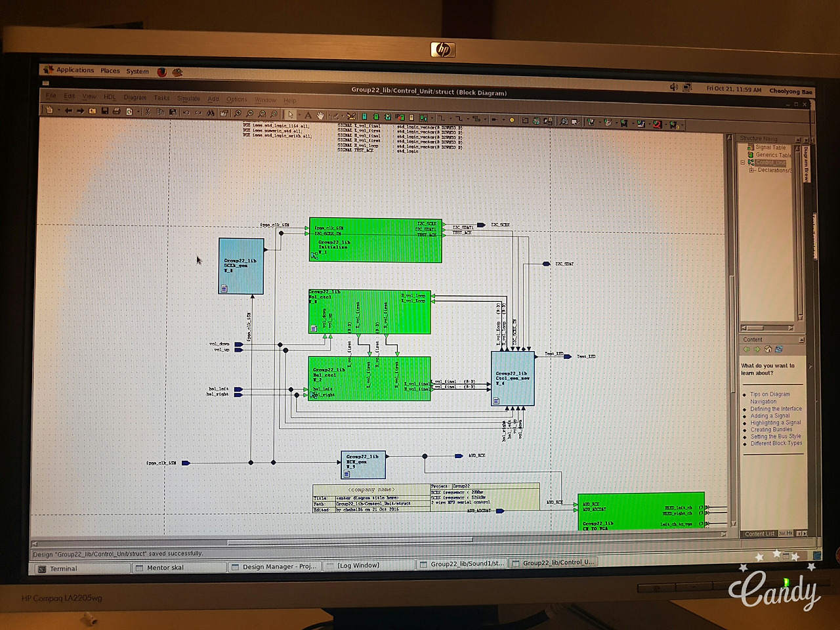Image resolution: width=840 pixels, height=630 pixels.
Task: Switch to Group22_lib/Sound1 taskbar window
Action: tap(463, 564)
